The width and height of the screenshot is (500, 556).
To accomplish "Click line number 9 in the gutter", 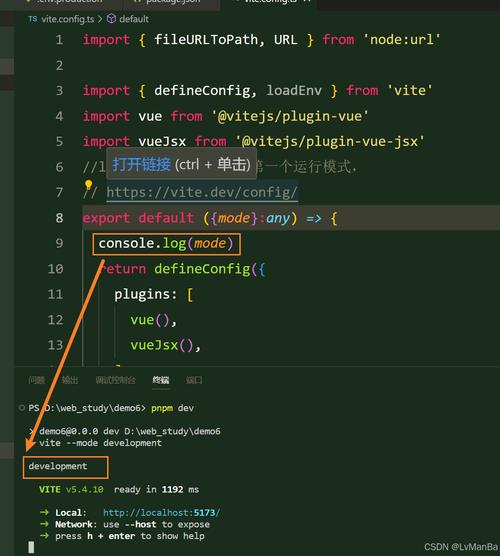I will (59, 243).
